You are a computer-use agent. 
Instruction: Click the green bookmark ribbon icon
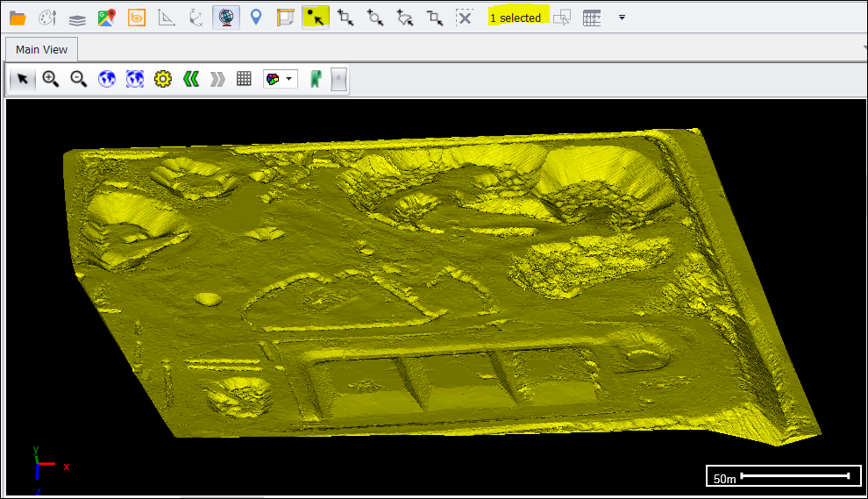[315, 79]
